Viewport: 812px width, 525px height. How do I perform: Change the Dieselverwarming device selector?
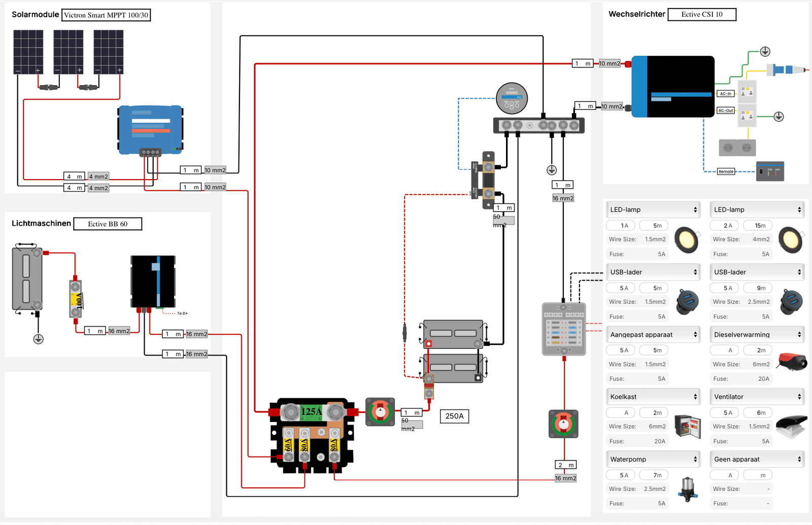757,334
